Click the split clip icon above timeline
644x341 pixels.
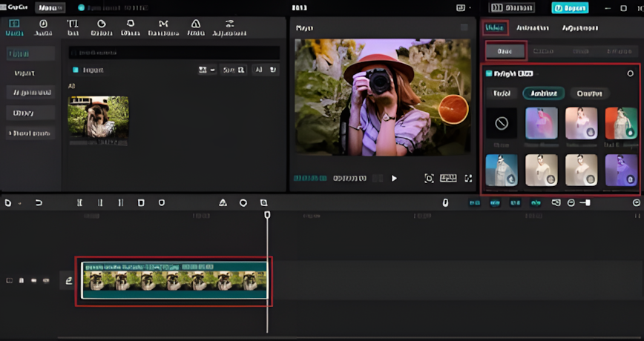79,202
